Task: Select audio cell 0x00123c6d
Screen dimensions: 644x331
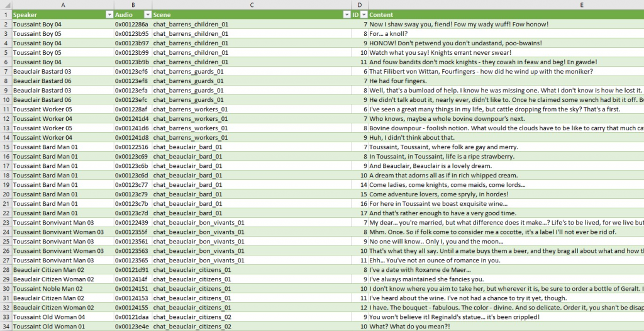Action: click(x=133, y=175)
